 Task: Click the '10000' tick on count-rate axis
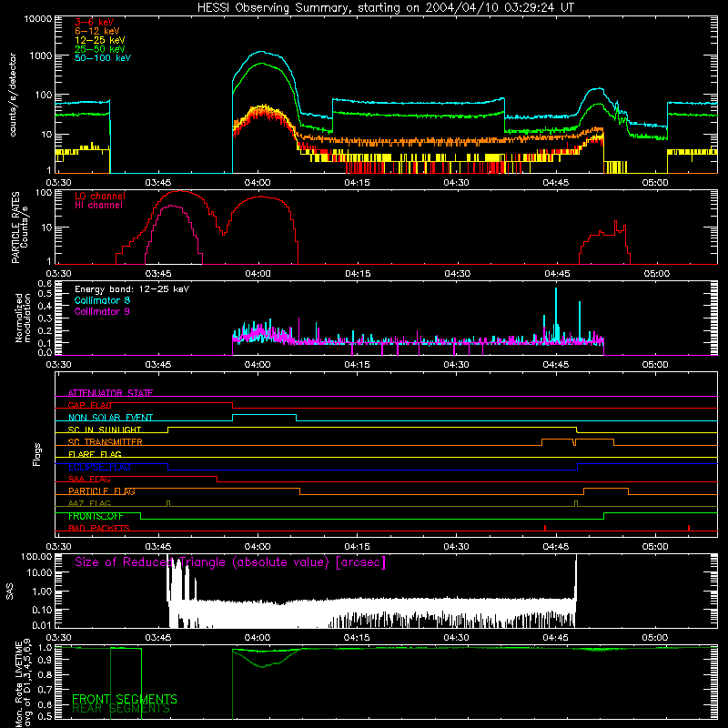tap(38, 19)
